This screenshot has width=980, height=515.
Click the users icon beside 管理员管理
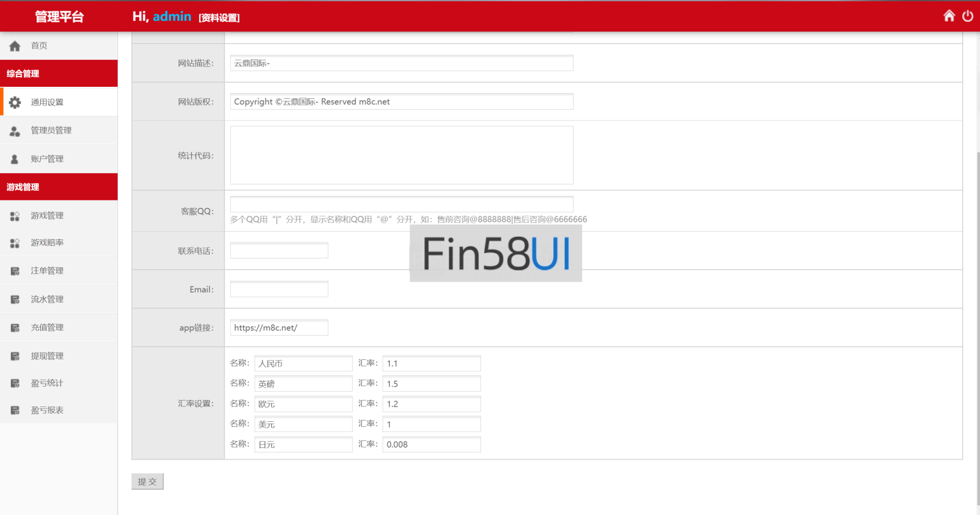(15, 131)
